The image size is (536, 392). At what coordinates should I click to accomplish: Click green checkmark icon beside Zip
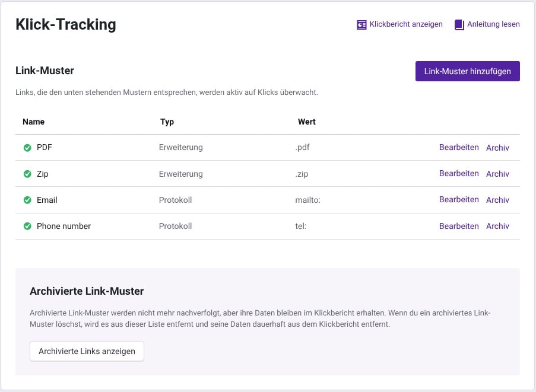coord(27,174)
